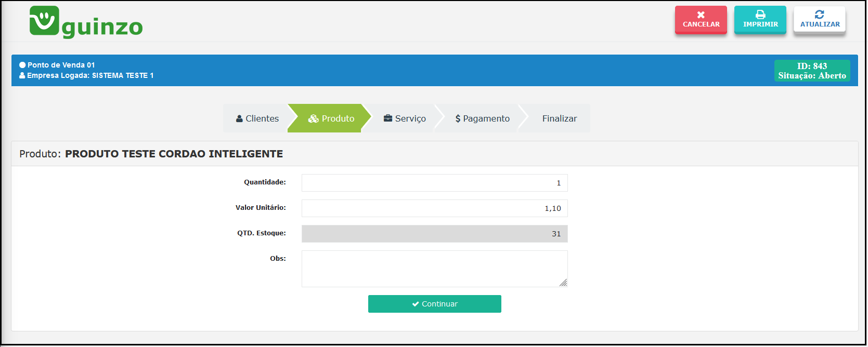Click the dollar sign beside Pagamento
Screen dimensions: 868x347
(x=458, y=119)
